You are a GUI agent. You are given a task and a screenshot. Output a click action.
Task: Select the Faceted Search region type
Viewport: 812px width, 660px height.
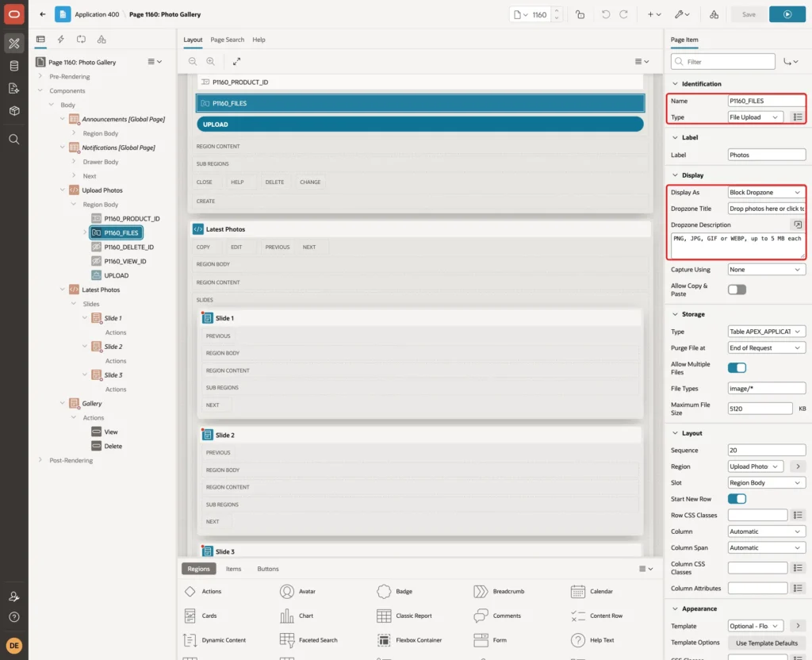click(x=308, y=640)
